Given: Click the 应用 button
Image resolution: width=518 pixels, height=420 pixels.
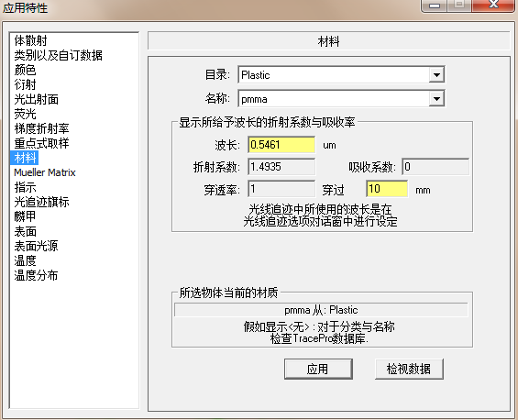Looking at the screenshot, I should [318, 369].
